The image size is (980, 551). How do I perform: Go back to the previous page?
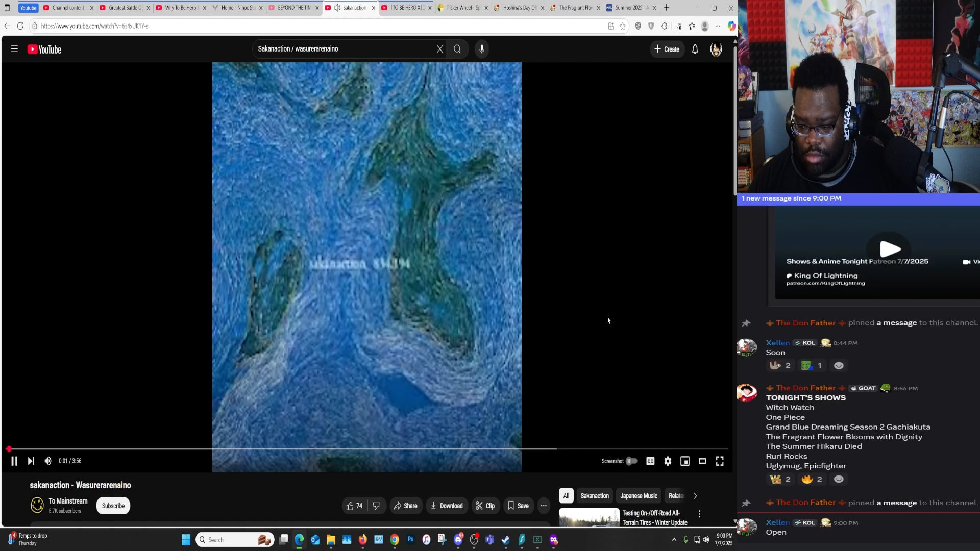pyautogui.click(x=7, y=26)
